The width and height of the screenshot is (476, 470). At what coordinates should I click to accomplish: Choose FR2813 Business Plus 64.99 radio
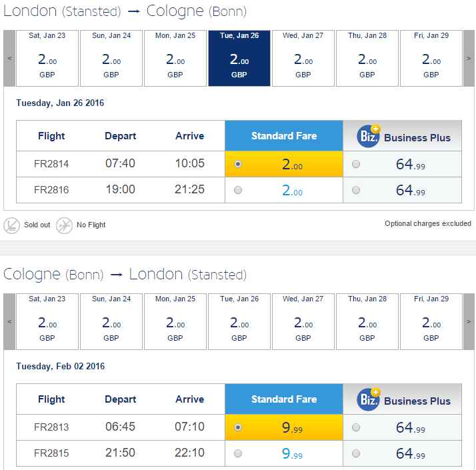click(356, 427)
